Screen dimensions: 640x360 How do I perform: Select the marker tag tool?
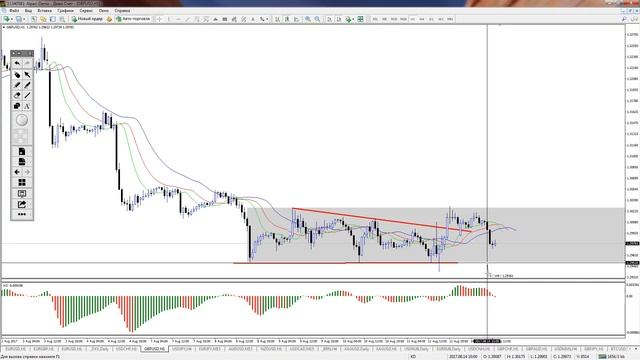[x=17, y=75]
